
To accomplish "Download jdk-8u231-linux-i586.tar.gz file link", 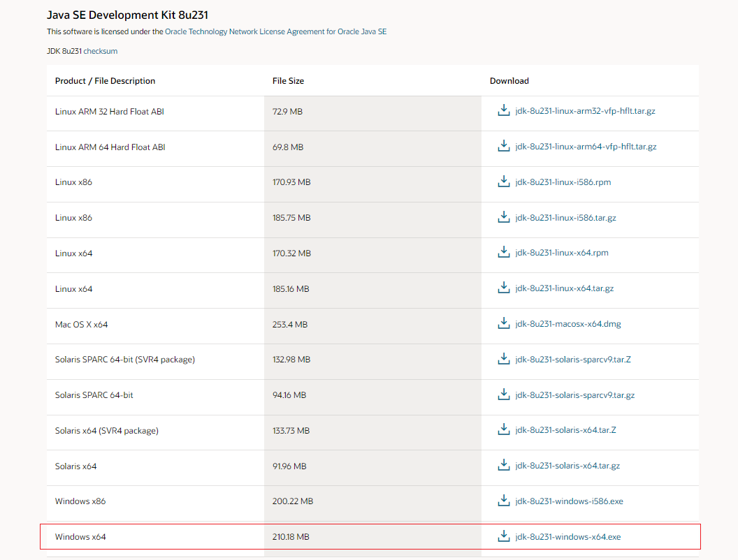I will pos(565,218).
